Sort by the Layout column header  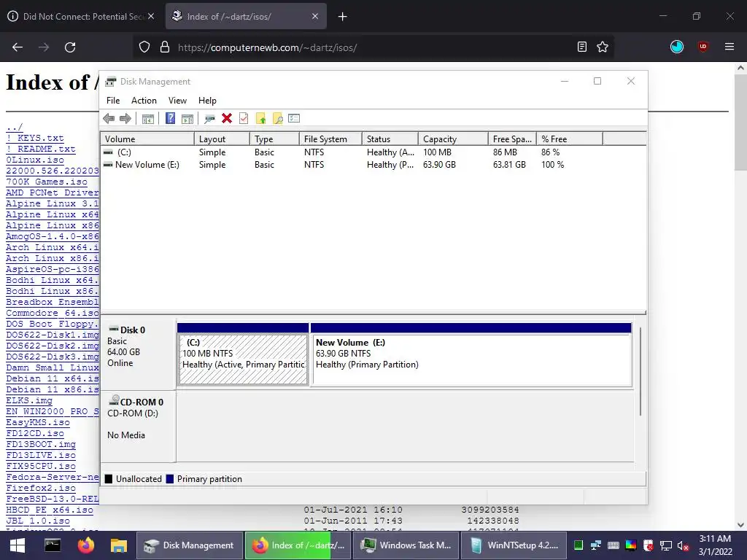coord(222,139)
